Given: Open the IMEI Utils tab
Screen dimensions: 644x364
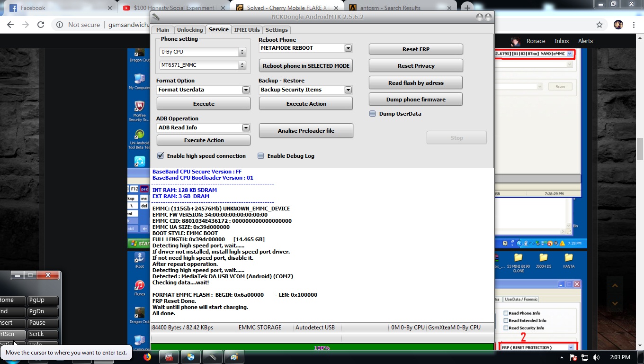Looking at the screenshot, I should [247, 30].
